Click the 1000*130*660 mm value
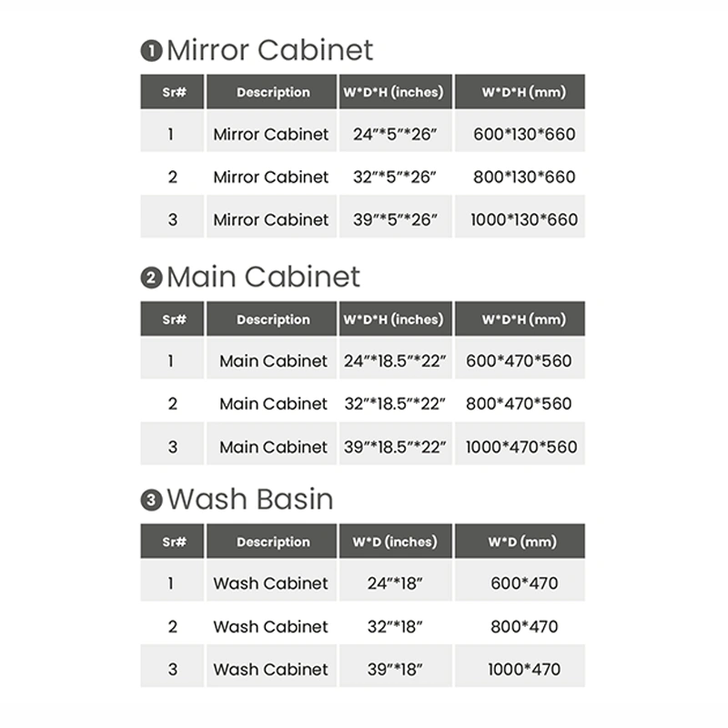Viewport: 728px width, 728px height. [524, 219]
